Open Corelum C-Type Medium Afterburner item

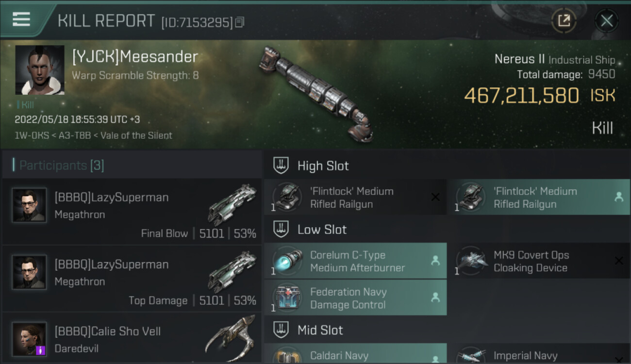355,261
